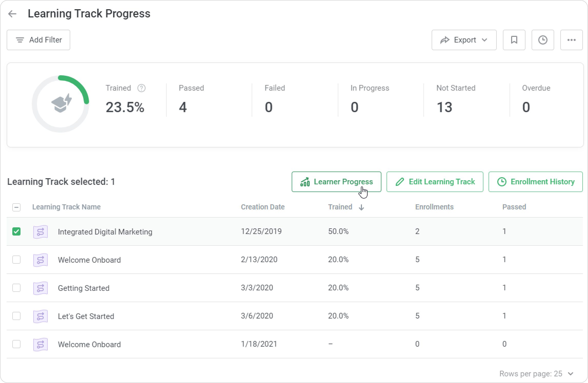588x383 pixels.
Task: Open the bookmark saved reports icon
Action: pyautogui.click(x=514, y=40)
